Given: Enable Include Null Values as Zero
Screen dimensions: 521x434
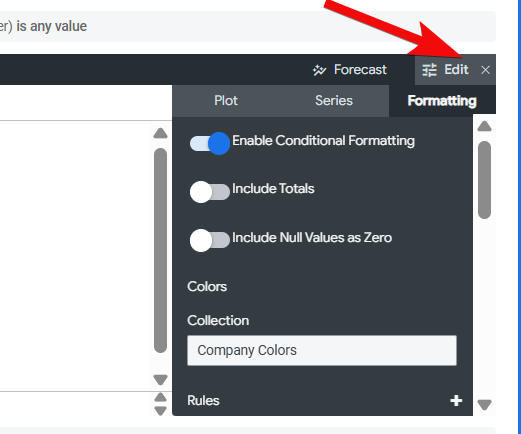Looking at the screenshot, I should 210,240.
